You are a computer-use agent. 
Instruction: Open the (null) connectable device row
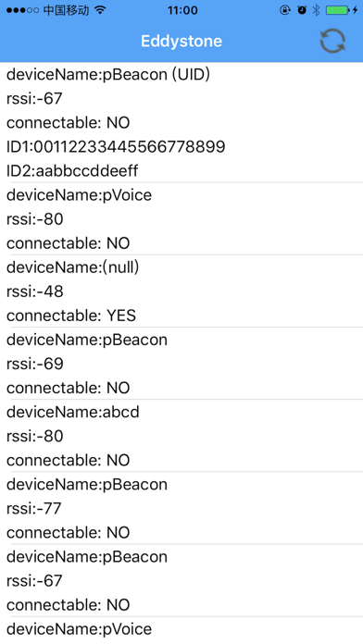(181, 291)
